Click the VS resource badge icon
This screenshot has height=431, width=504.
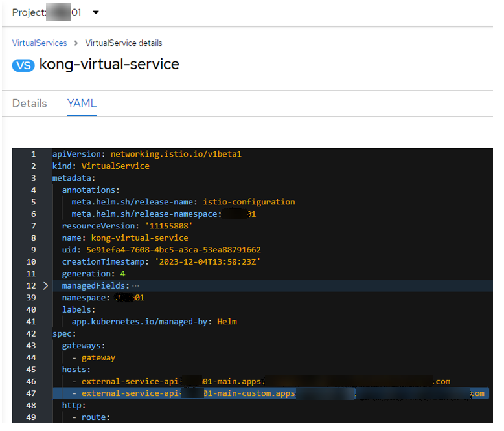[x=23, y=65]
